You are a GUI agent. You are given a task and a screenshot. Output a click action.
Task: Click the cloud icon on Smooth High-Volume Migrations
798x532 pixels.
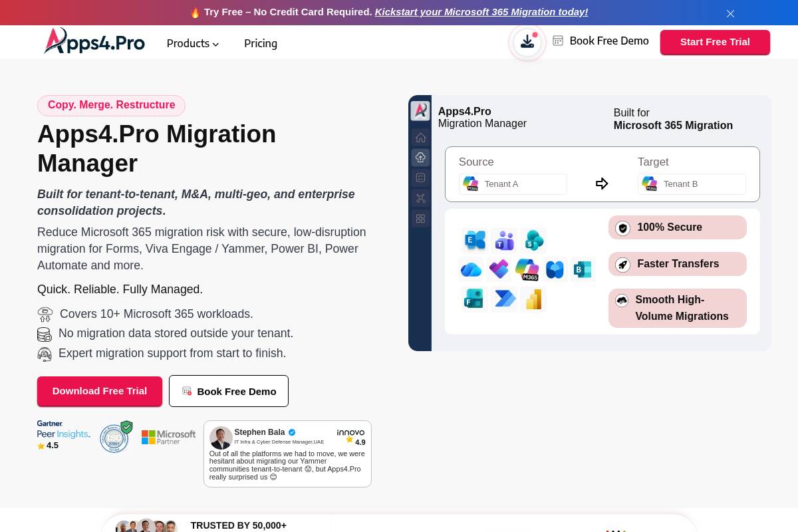click(622, 301)
